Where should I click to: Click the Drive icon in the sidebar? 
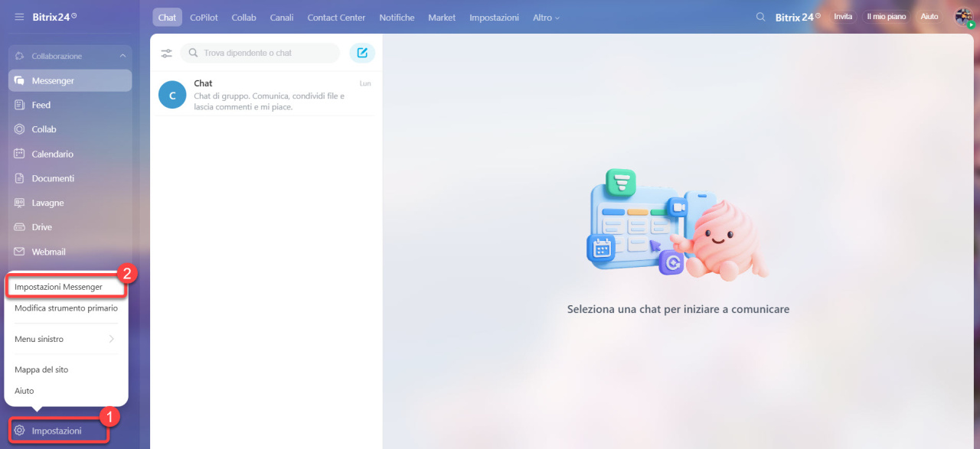(19, 227)
